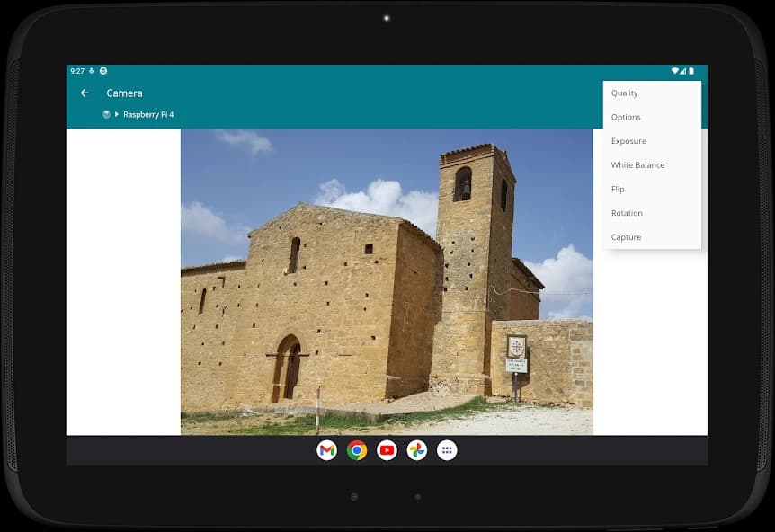Viewport: 775px width, 532px height.
Task: Open the app drawer grid icon
Action: 447,450
